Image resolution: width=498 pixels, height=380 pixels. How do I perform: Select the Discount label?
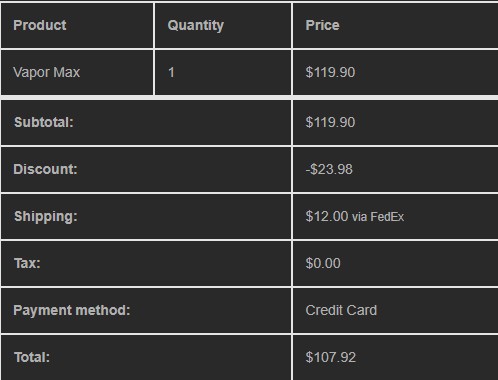(x=45, y=169)
